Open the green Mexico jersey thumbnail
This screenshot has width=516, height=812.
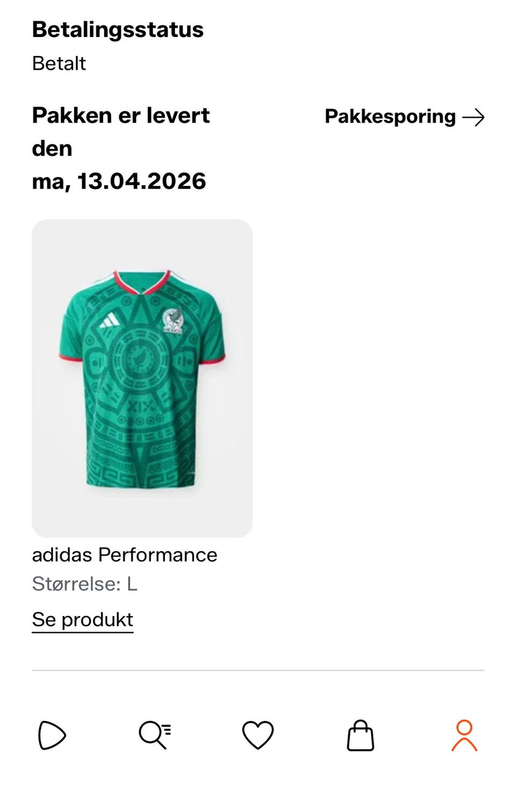(x=142, y=378)
